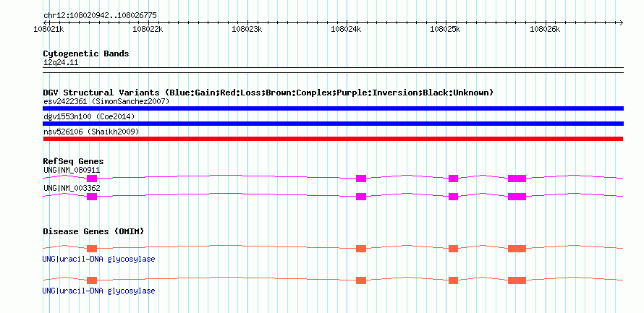This screenshot has width=644, height=313.
Task: Open the DGV Structural Variants track title
Action: pyautogui.click(x=268, y=93)
